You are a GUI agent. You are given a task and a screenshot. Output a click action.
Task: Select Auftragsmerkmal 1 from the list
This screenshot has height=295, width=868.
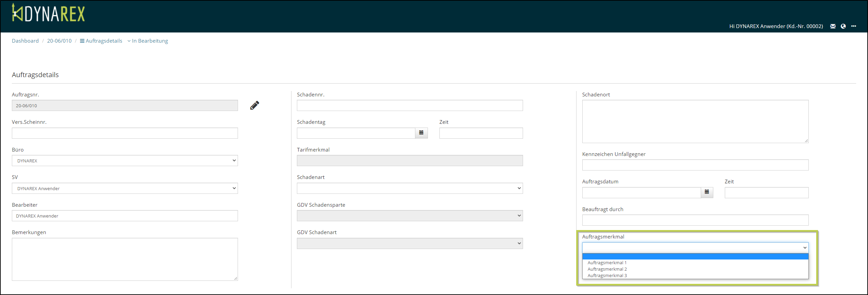click(607, 263)
